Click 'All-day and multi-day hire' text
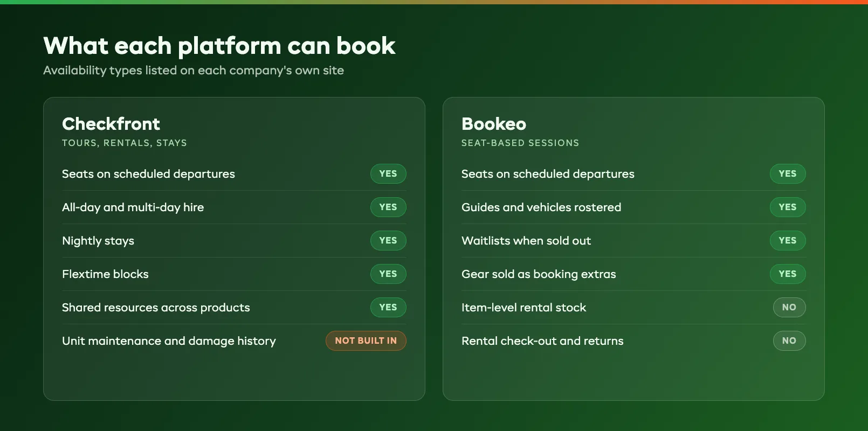868x431 pixels. (133, 207)
